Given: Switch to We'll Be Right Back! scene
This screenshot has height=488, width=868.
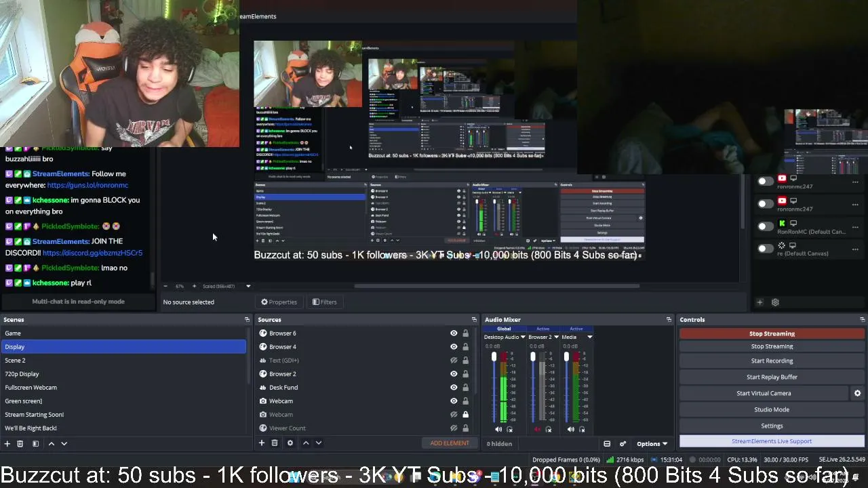Looking at the screenshot, I should (x=123, y=428).
